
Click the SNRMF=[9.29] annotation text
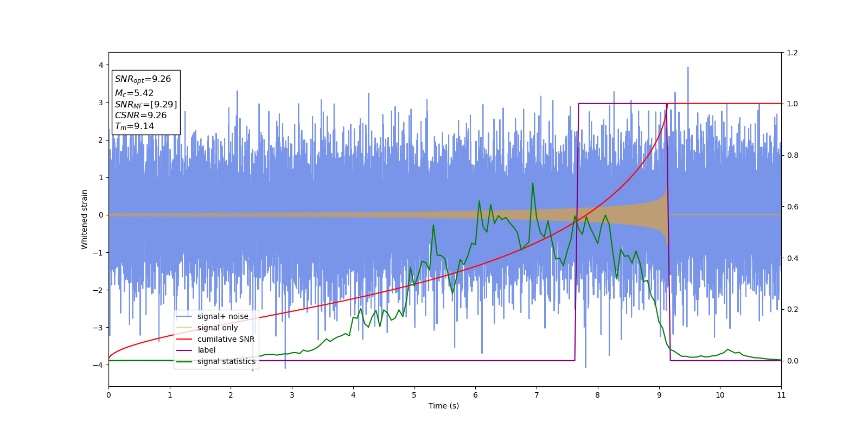coord(146,104)
